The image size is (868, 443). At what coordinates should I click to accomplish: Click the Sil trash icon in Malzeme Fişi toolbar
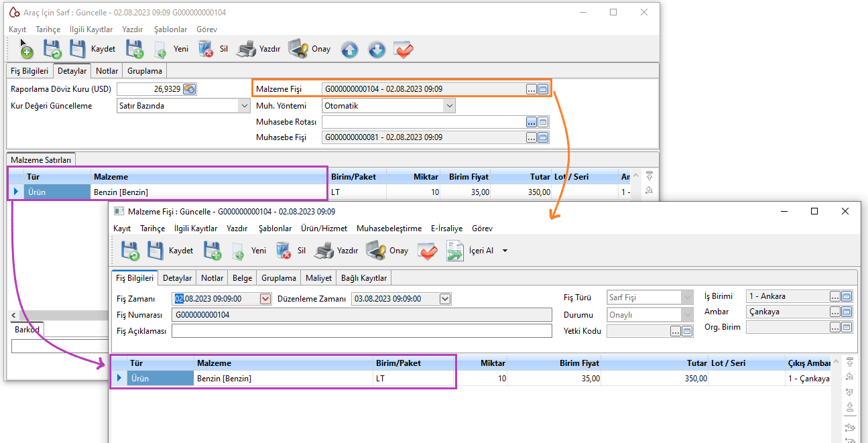point(282,251)
